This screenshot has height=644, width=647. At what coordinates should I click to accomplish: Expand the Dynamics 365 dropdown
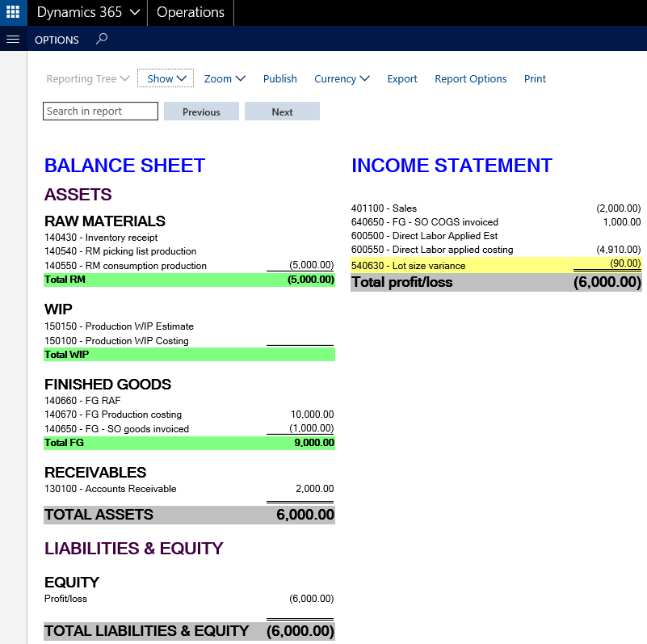tap(88, 13)
